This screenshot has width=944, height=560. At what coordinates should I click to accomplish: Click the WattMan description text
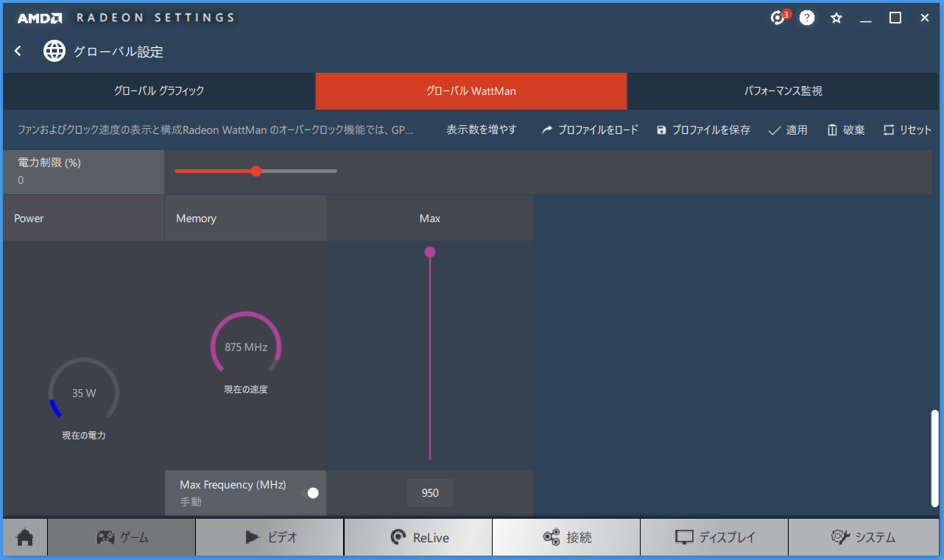point(215,130)
